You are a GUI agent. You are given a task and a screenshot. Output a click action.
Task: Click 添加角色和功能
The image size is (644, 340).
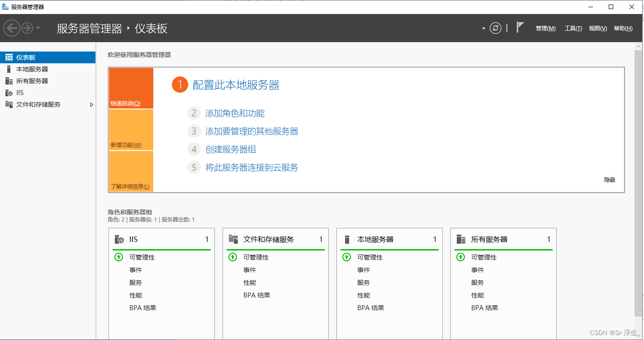(x=235, y=113)
